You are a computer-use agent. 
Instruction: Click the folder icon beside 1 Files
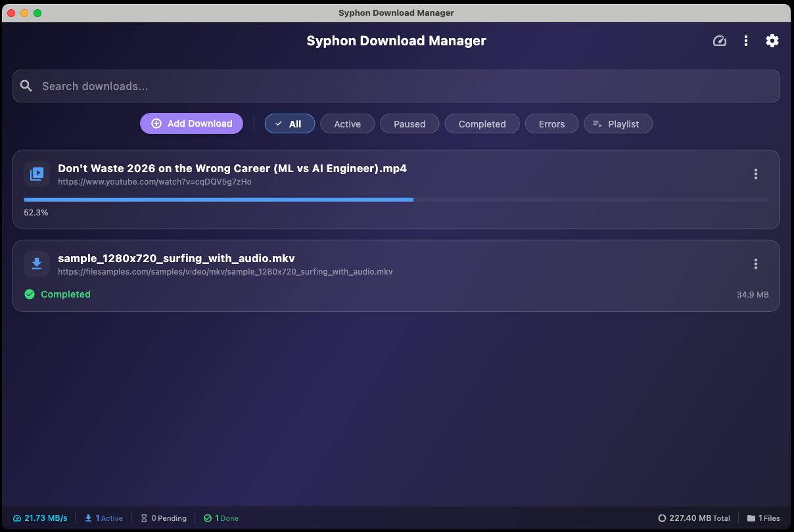751,518
